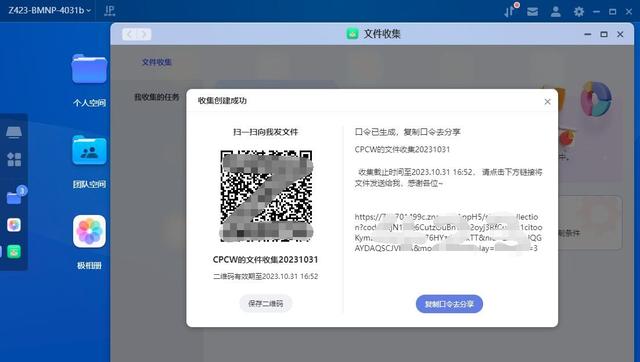640x362 pixels.
Task: Go back using the left arrow in 文件收集 window
Action: (129, 34)
